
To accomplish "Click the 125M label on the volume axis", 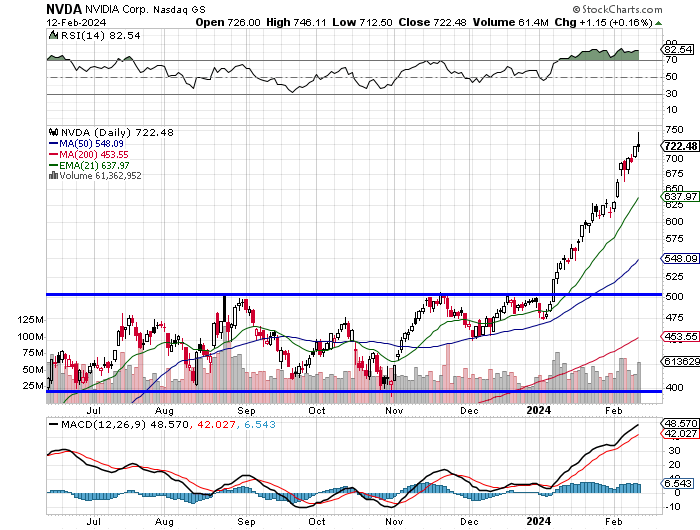I will click(x=30, y=320).
